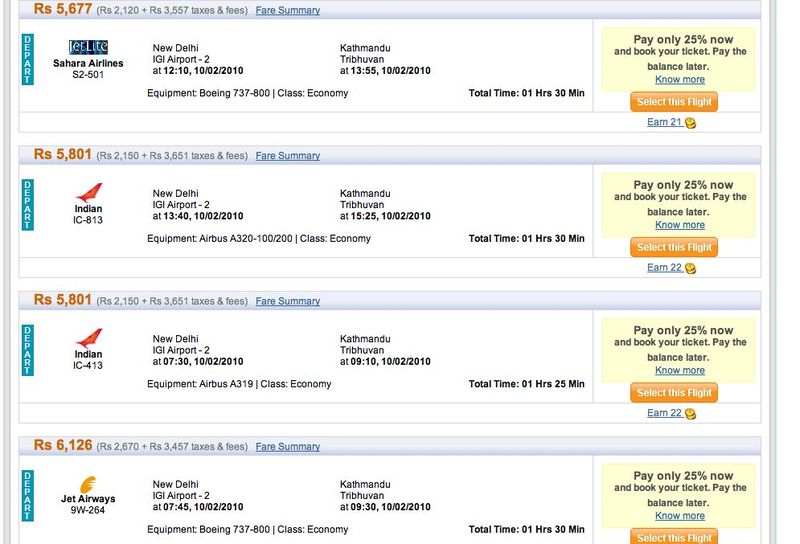Click the DEPART label for Jet Airways flight
Image resolution: width=800 pixels, height=544 pixels.
click(28, 496)
